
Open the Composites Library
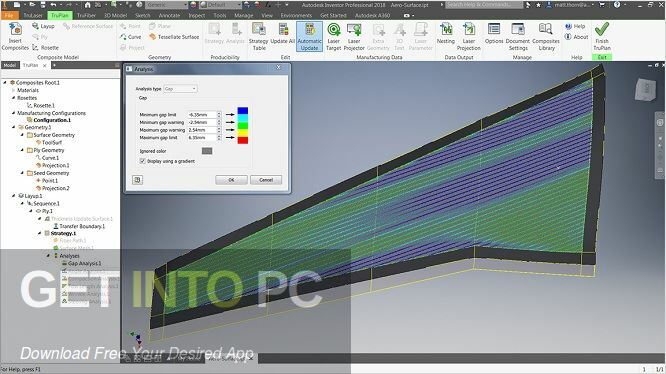546,37
